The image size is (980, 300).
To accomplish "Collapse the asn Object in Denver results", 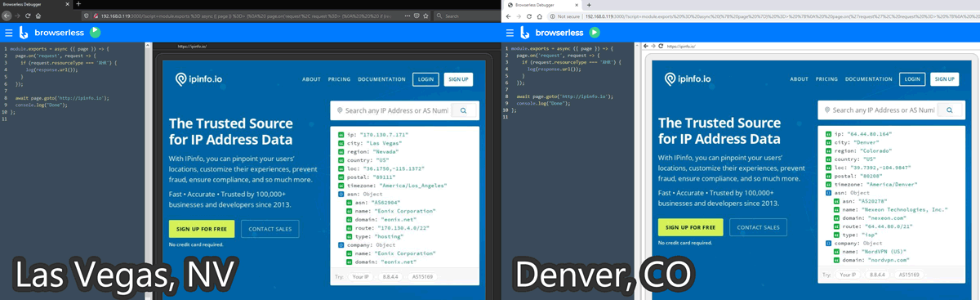I will pyautogui.click(x=828, y=193).
